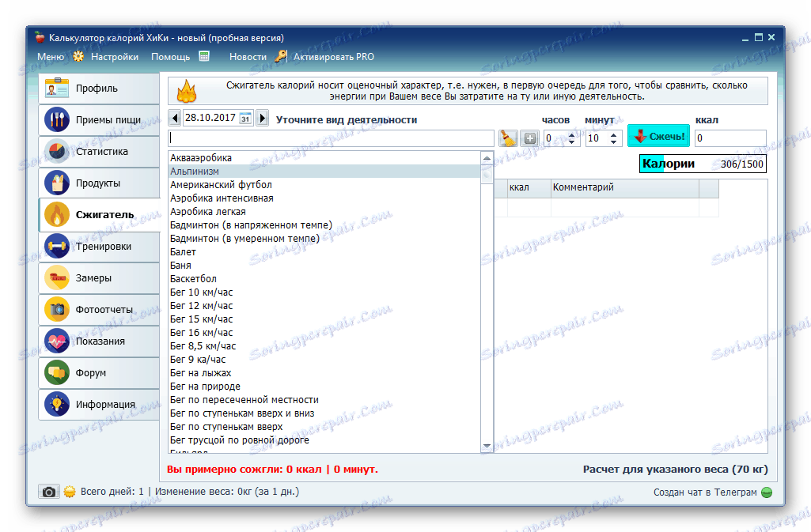
Task: Click the ккал input field
Action: (730, 138)
